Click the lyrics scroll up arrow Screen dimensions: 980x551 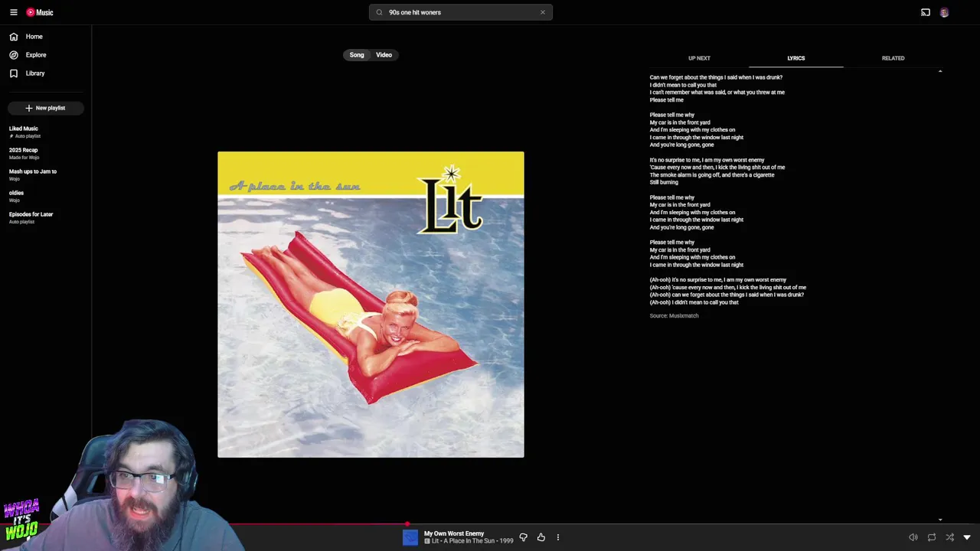(x=940, y=71)
